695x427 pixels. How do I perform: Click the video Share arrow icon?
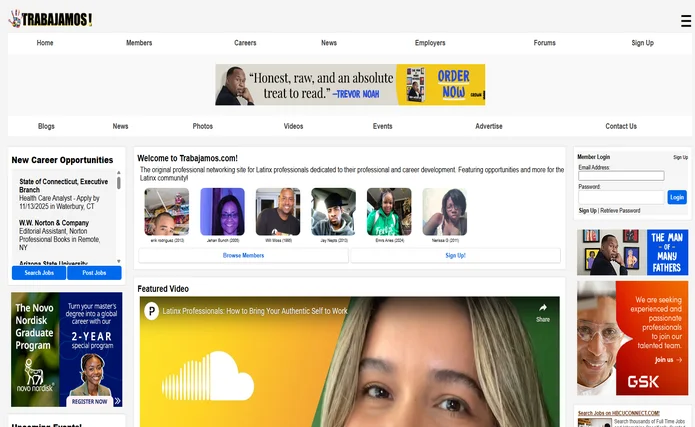click(543, 308)
